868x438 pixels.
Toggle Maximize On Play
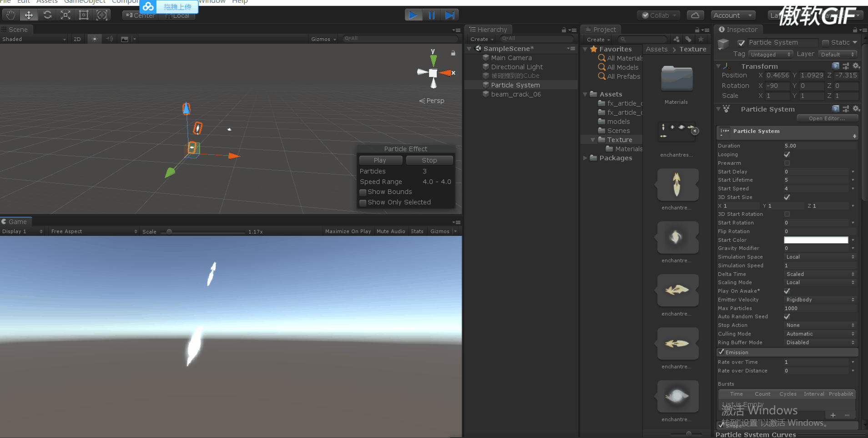tap(348, 231)
